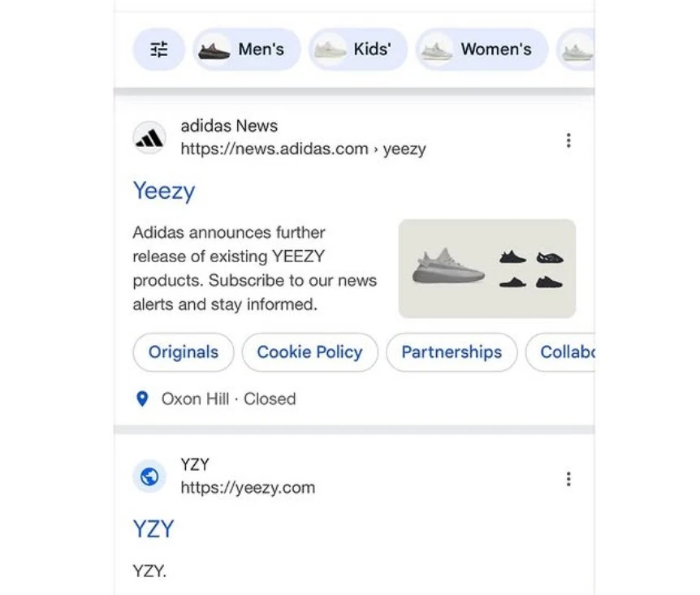Open the three-dot menu for adidas News

(x=568, y=140)
